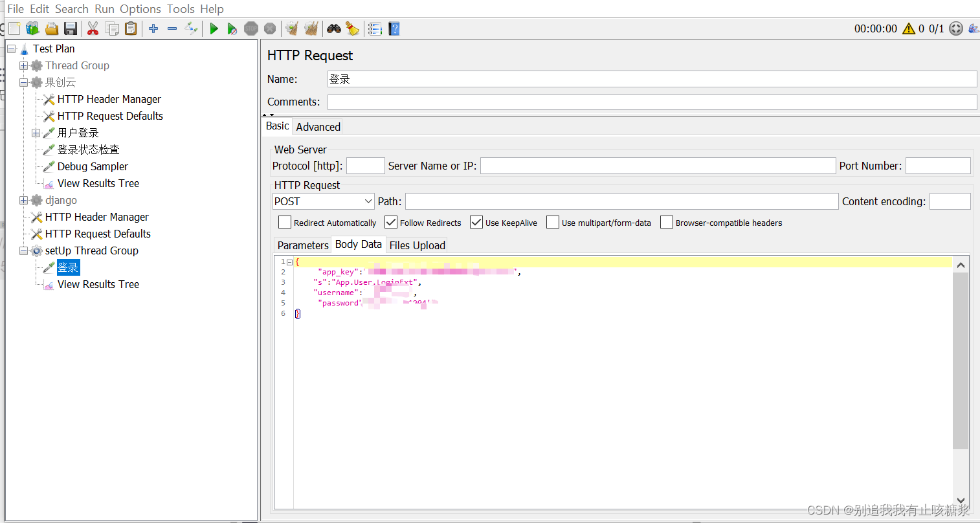980x523 pixels.
Task: Select HTTP Request Defaults under 果创云
Action: tap(110, 116)
